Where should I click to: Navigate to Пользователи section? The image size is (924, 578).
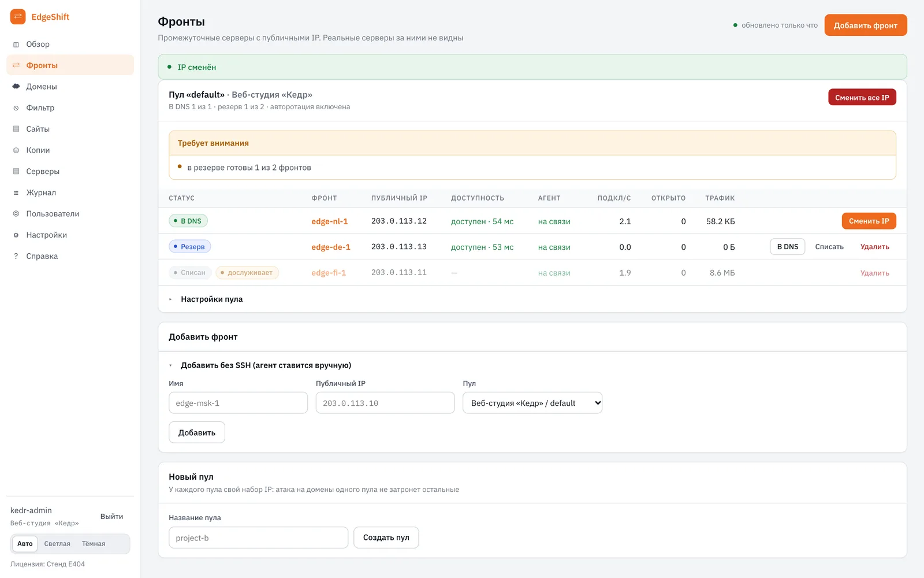click(70, 214)
